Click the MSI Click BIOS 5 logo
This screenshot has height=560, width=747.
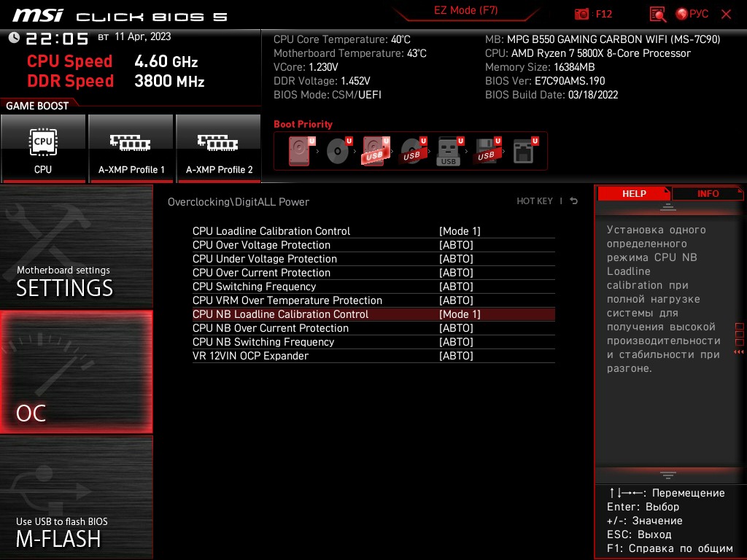click(x=120, y=16)
